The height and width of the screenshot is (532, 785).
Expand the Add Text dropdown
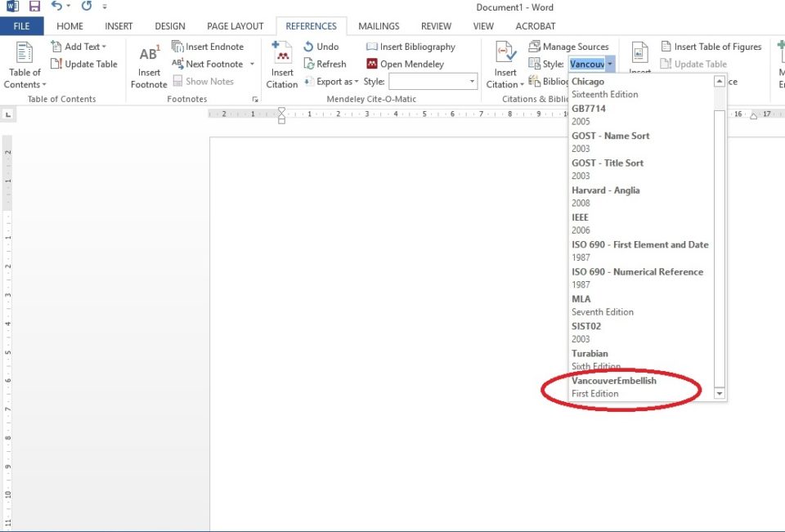[x=104, y=47]
